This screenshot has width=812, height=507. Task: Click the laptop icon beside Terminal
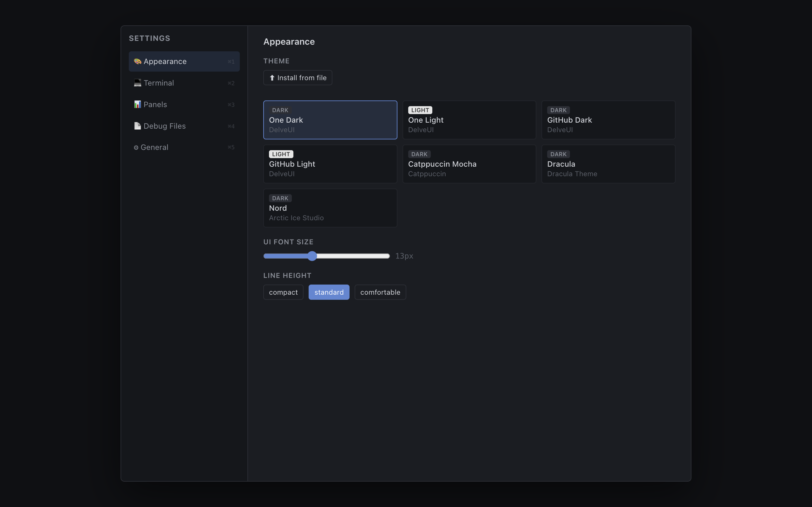click(x=137, y=83)
